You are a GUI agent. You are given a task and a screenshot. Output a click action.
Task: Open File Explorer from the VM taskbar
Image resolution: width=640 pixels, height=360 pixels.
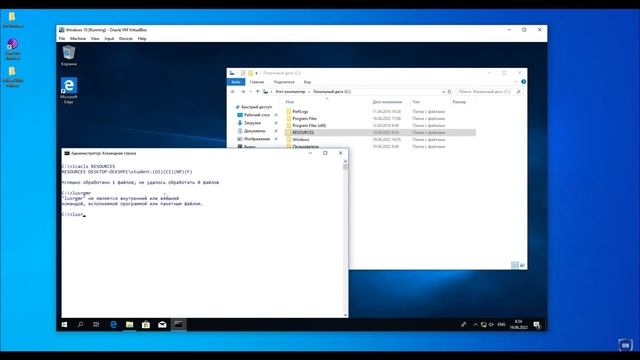(x=129, y=324)
